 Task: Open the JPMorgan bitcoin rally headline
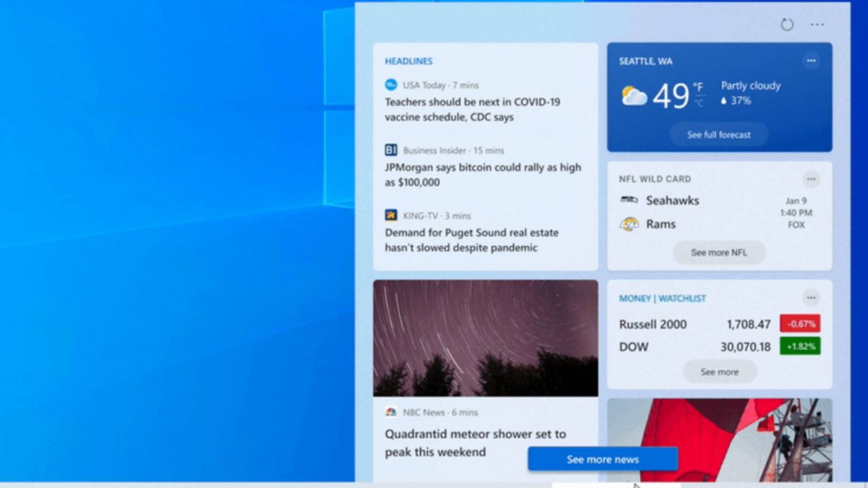[x=483, y=175]
